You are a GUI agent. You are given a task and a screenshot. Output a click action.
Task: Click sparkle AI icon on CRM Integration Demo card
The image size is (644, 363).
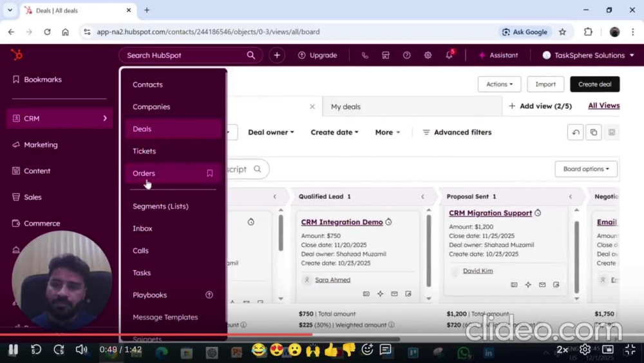point(381,294)
